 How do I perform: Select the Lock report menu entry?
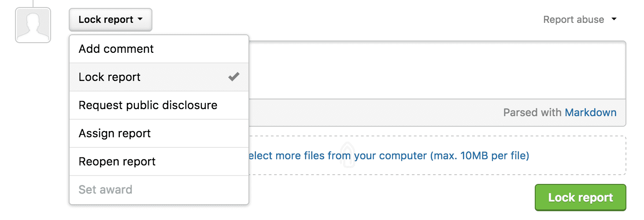pos(110,77)
